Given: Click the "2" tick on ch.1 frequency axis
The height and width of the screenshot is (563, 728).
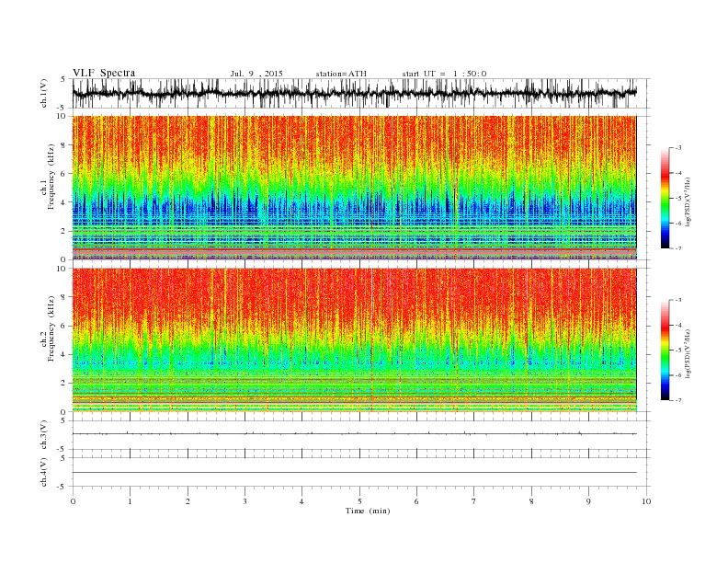Looking at the screenshot, I should [64, 231].
